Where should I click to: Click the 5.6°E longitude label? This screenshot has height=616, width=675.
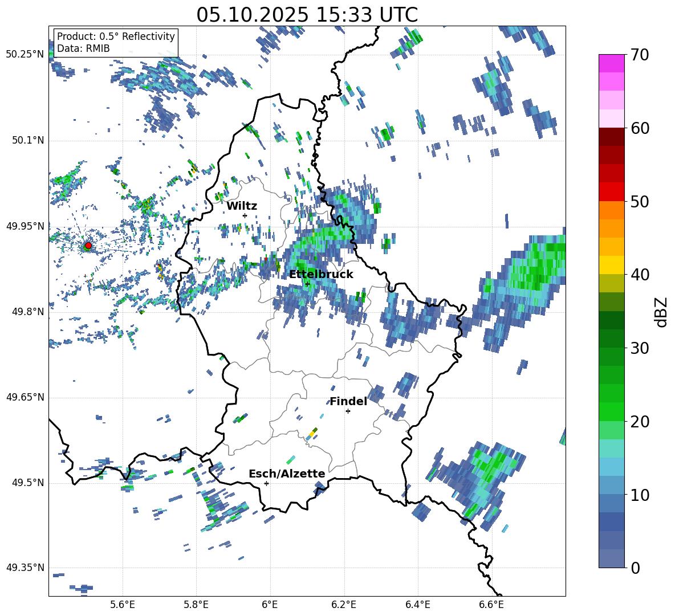pos(123,605)
